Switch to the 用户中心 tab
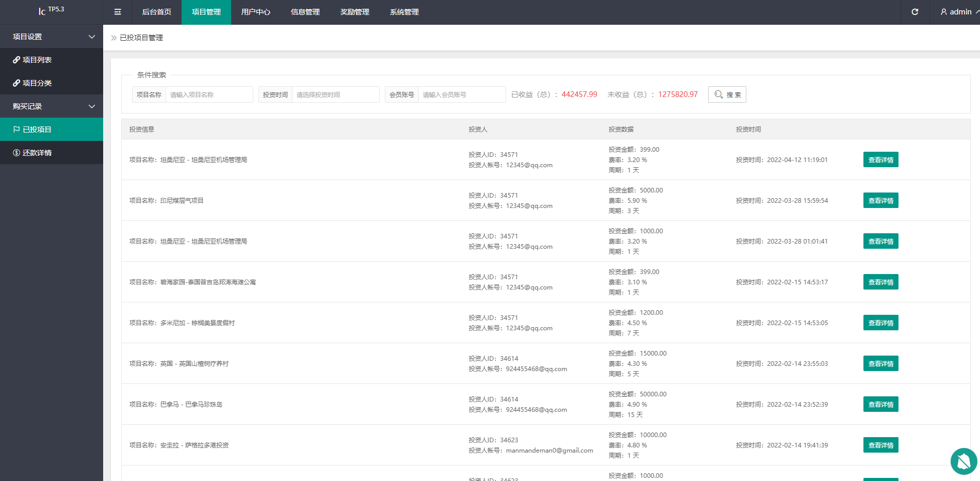 point(256,12)
